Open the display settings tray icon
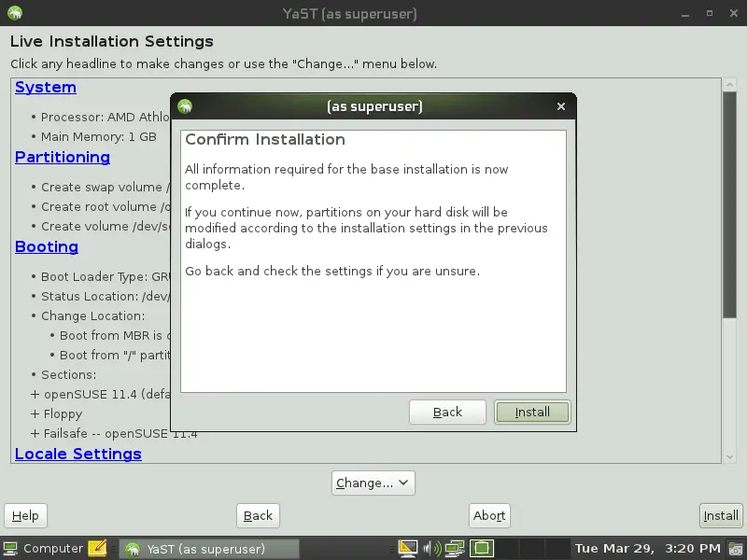The height and width of the screenshot is (560, 747). [408, 549]
